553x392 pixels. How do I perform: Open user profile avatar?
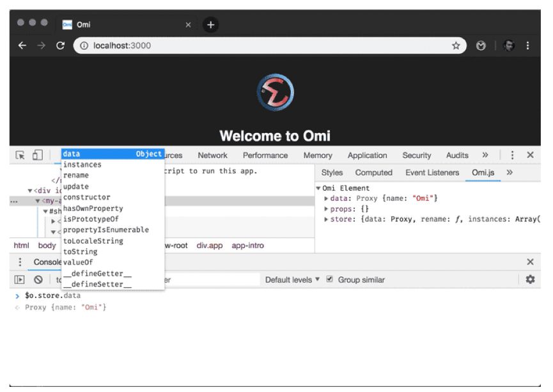point(508,45)
